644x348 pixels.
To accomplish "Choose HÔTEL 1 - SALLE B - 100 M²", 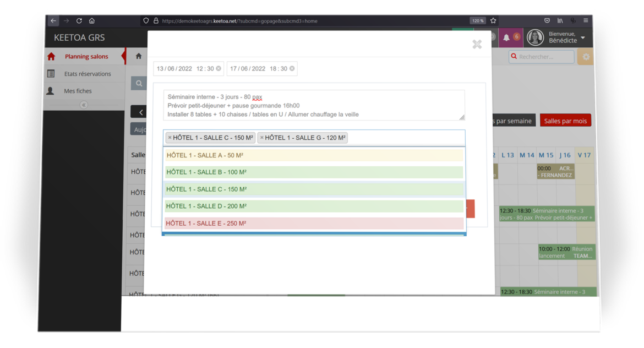I will [314, 172].
